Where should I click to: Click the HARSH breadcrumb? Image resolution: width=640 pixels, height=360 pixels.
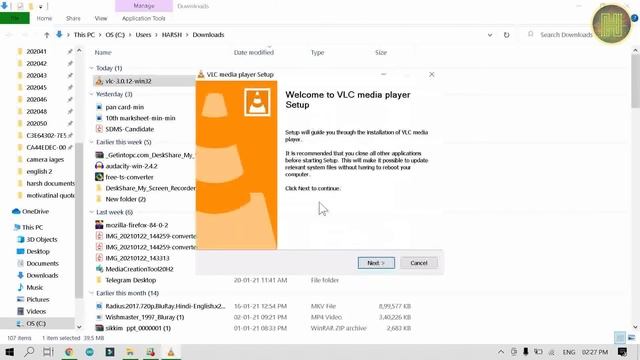[x=172, y=35]
